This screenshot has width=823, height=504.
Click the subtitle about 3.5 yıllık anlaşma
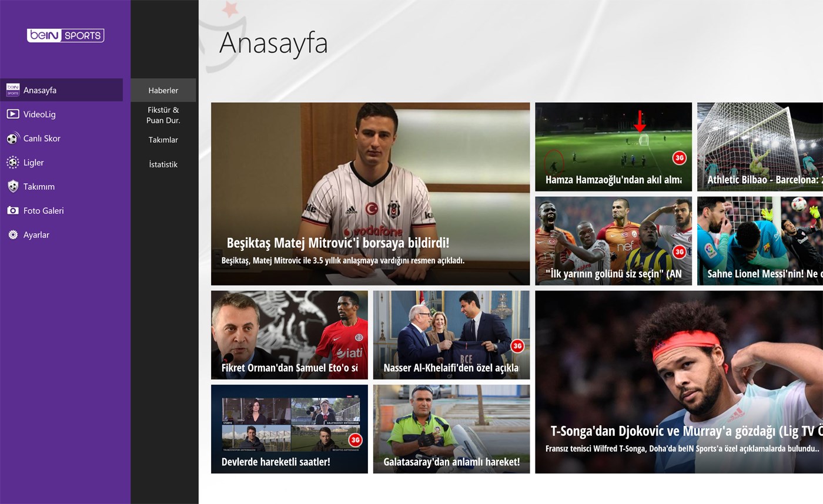coord(343,260)
